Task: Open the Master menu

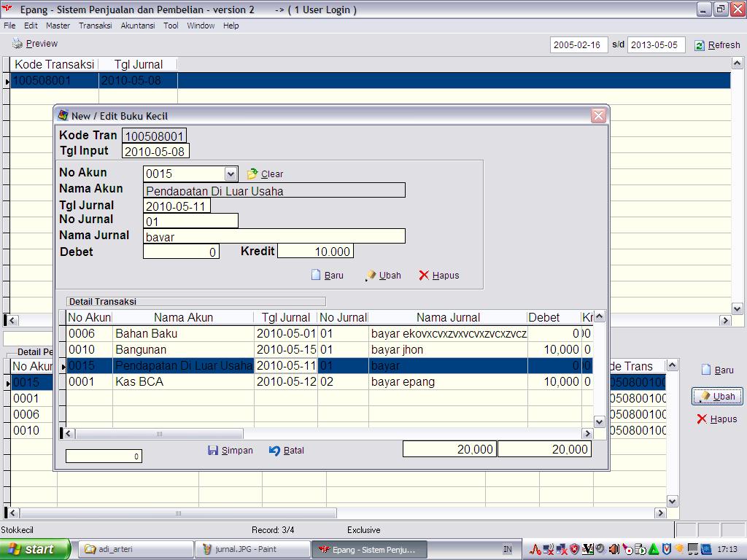Action: click(58, 26)
